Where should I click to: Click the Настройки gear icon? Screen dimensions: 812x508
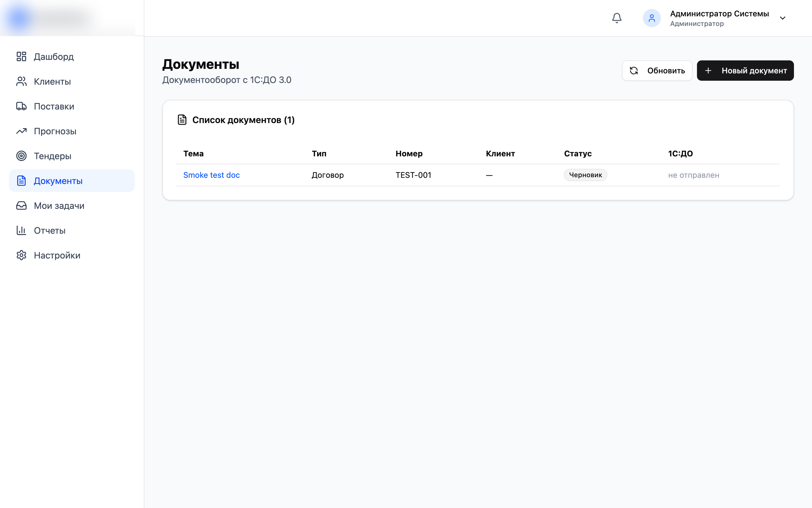[x=21, y=255]
